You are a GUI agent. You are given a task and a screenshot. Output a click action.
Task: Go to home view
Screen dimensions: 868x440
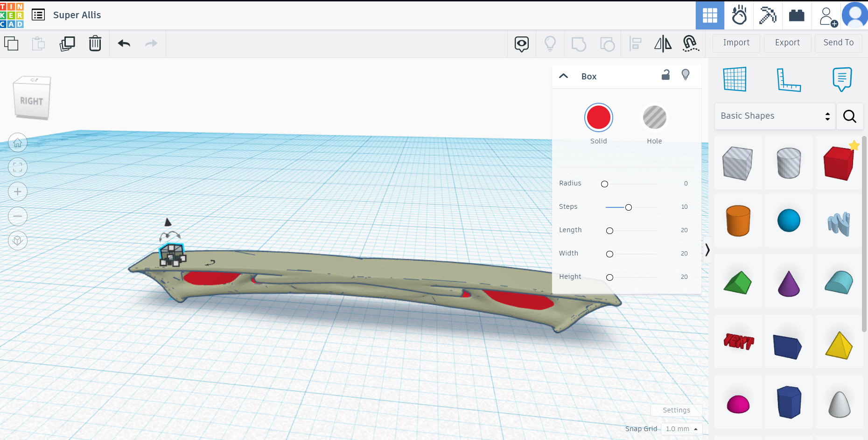(x=18, y=143)
